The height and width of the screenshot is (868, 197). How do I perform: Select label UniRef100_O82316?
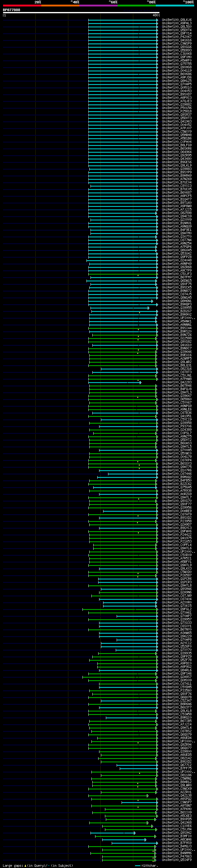[177, 369]
